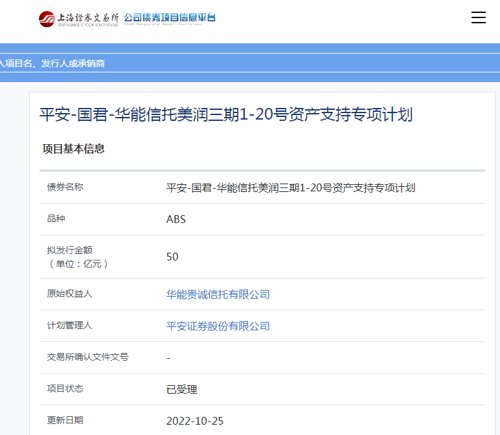Select the issuance amount value 50
The width and height of the screenshot is (500, 435).
coord(172,257)
